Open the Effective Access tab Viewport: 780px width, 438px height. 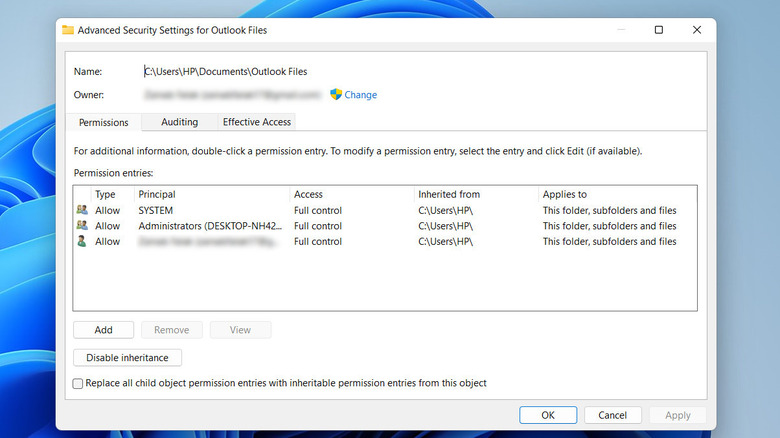pos(257,122)
